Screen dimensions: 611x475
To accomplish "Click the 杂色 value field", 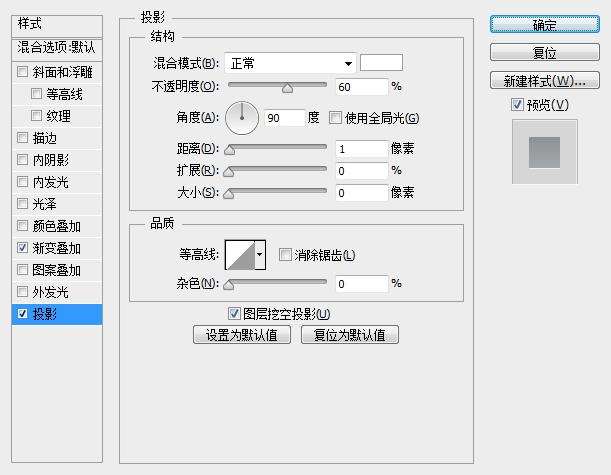I will [x=362, y=284].
